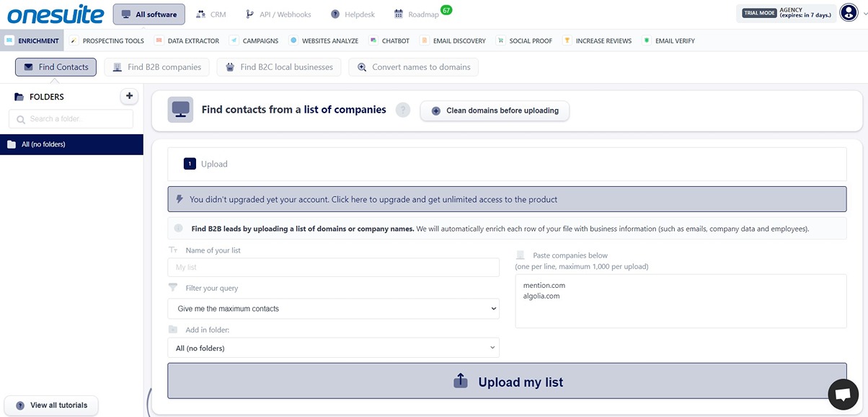Open the Find B2B companies tab
This screenshot has height=417, width=868.
click(x=156, y=66)
